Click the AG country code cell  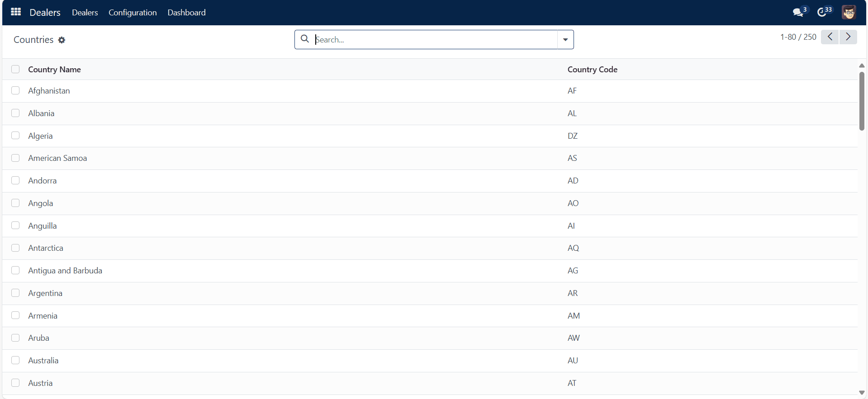[x=573, y=271]
